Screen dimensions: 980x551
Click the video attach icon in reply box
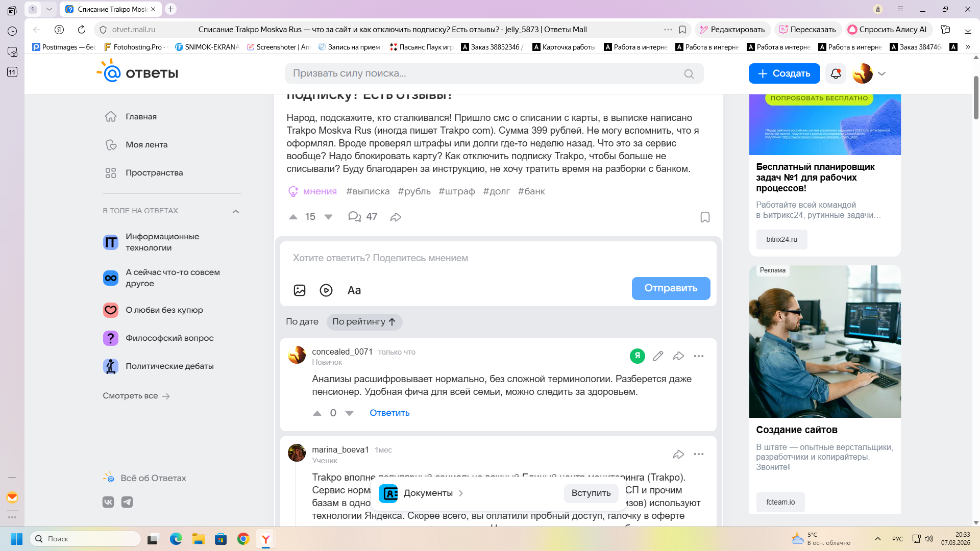326,290
